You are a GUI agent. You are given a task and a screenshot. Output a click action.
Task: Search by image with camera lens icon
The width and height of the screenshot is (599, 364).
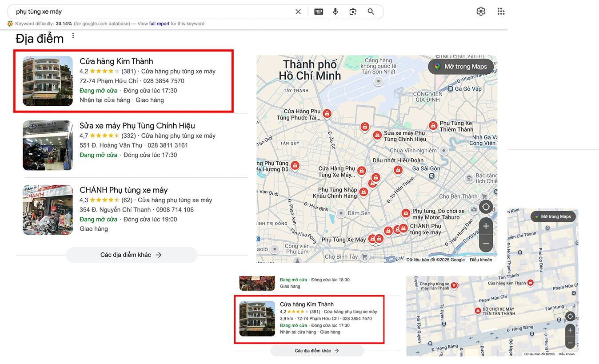click(x=353, y=12)
